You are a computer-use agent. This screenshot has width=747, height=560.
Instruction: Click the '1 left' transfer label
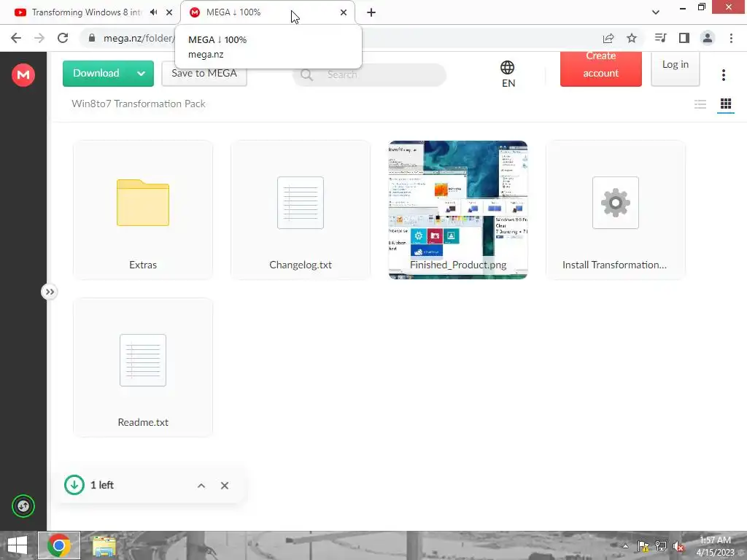click(102, 485)
